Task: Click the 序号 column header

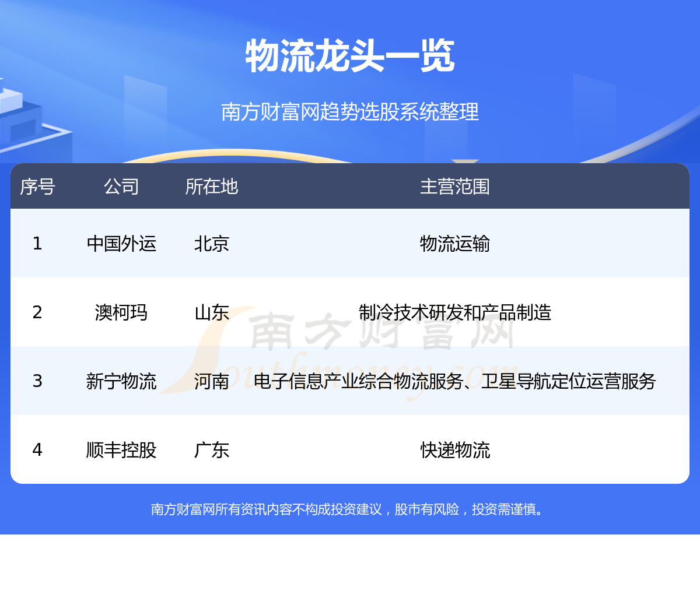Action: pyautogui.click(x=37, y=187)
